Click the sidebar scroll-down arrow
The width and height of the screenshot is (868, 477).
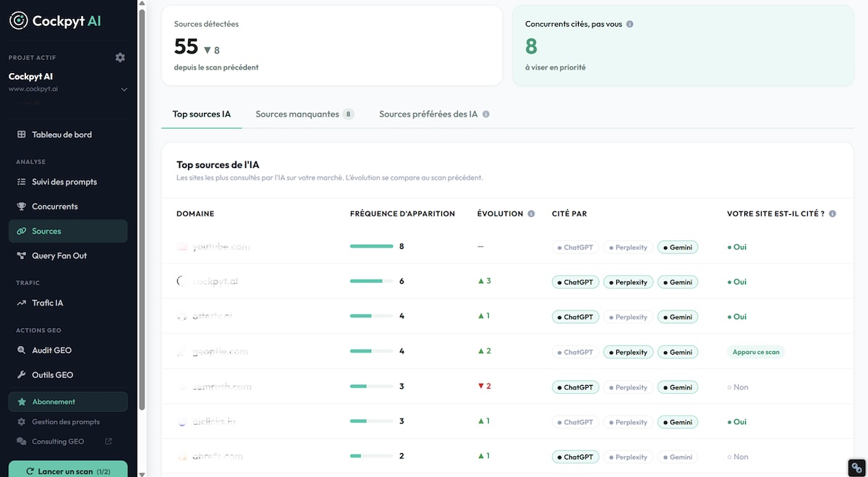coord(142,473)
